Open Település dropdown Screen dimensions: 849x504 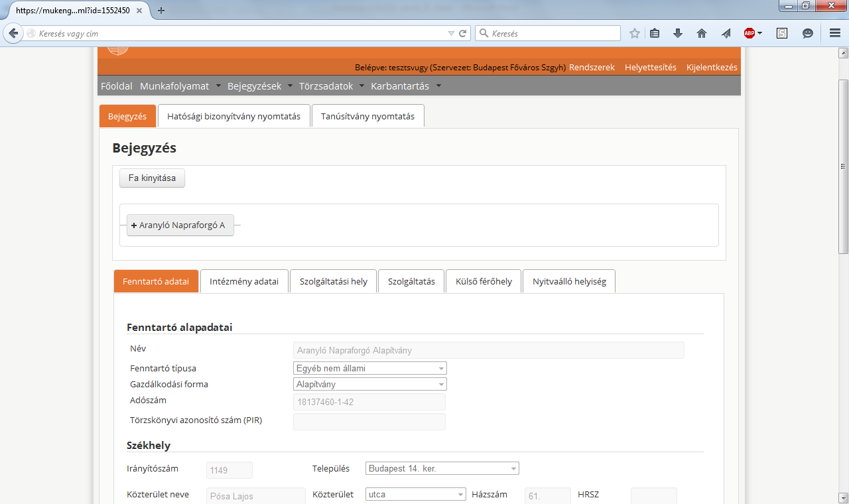point(442,469)
